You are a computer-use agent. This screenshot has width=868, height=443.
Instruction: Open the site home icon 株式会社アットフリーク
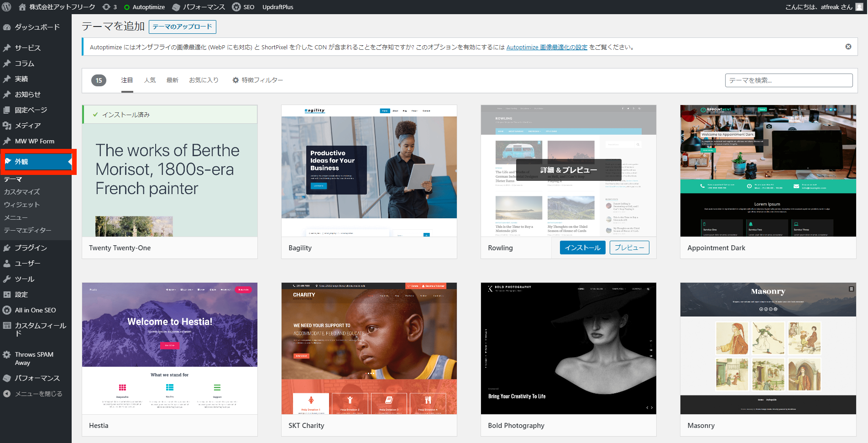[x=22, y=7]
